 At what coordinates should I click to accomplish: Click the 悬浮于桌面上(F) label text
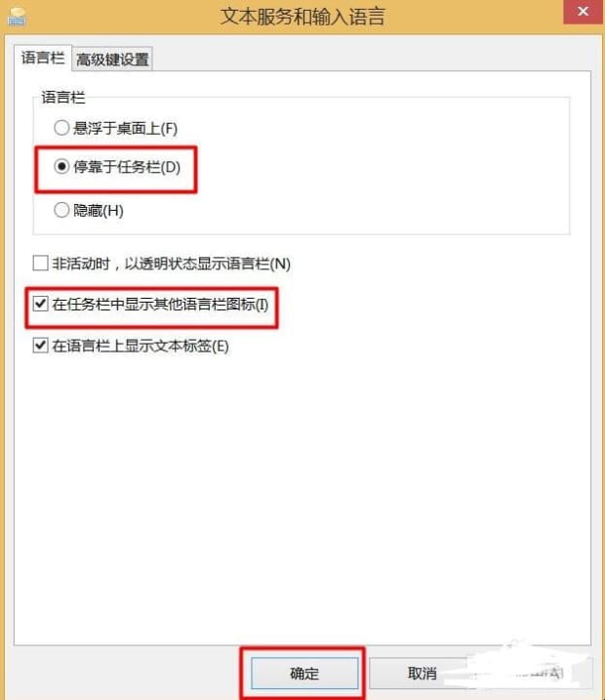[x=125, y=129]
